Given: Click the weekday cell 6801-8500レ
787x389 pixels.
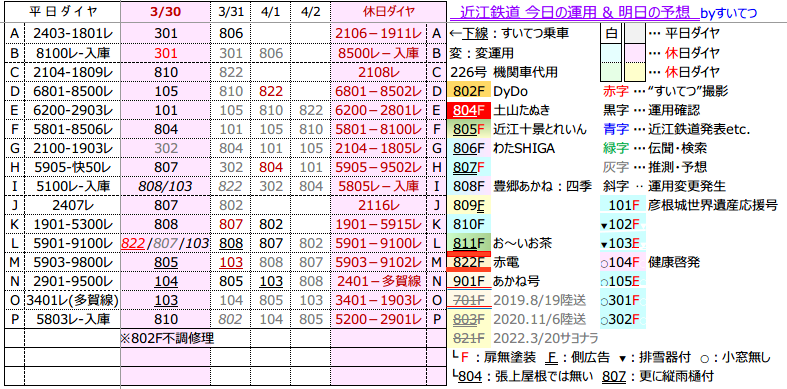Looking at the screenshot, I should click(x=73, y=91).
